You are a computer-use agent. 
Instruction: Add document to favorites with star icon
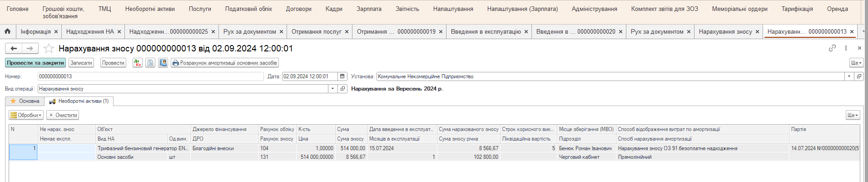pos(49,48)
